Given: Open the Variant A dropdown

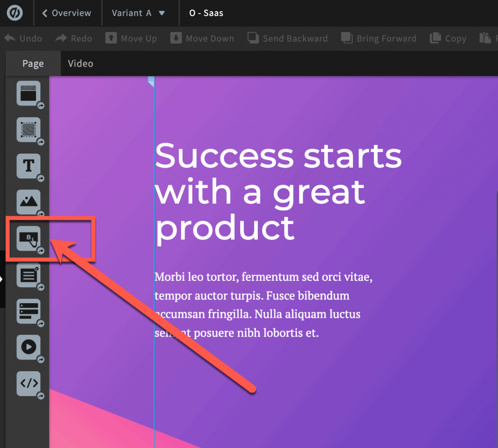Looking at the screenshot, I should [x=139, y=13].
